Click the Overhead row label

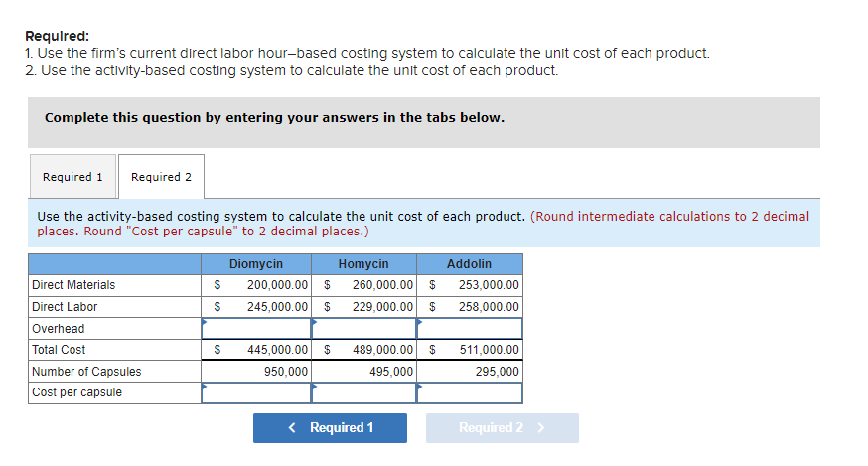point(59,329)
